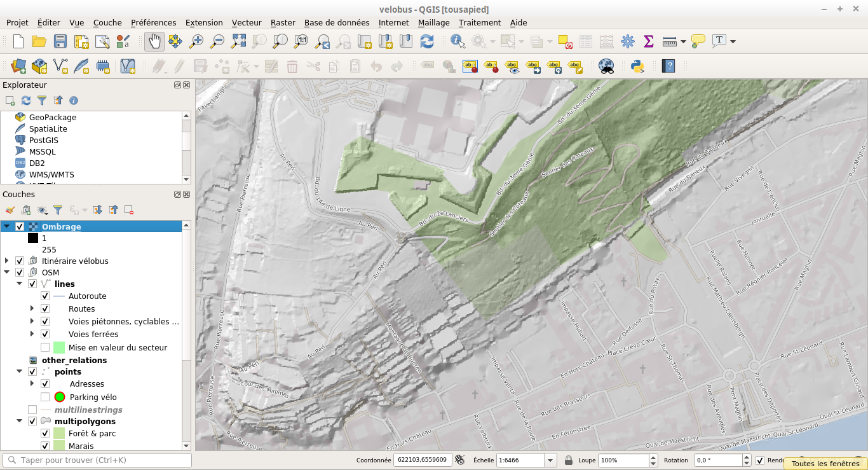Click the Identify Features tool

(458, 41)
